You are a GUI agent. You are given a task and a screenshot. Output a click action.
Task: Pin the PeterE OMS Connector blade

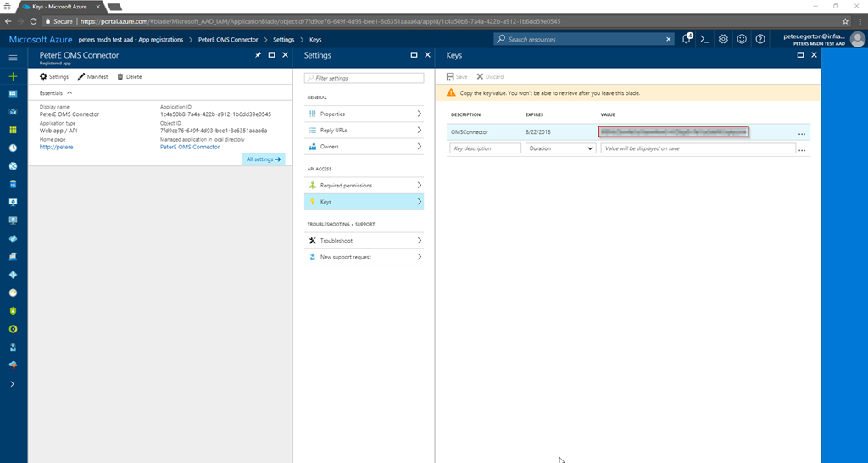tap(258, 55)
